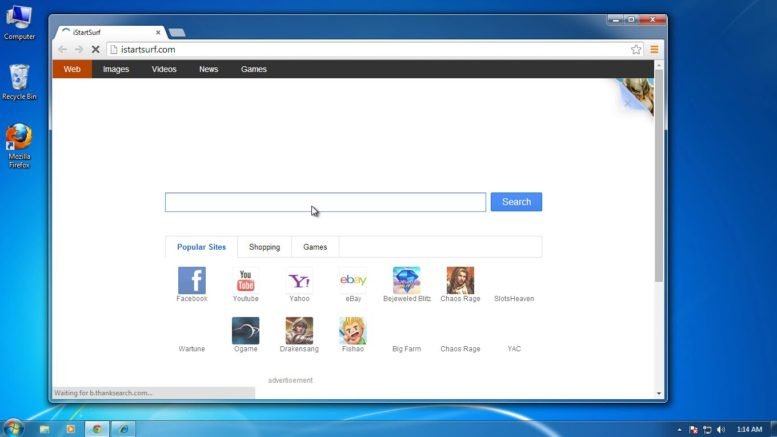Open the Youtube shortcut icon
777x437 pixels.
[x=245, y=280]
